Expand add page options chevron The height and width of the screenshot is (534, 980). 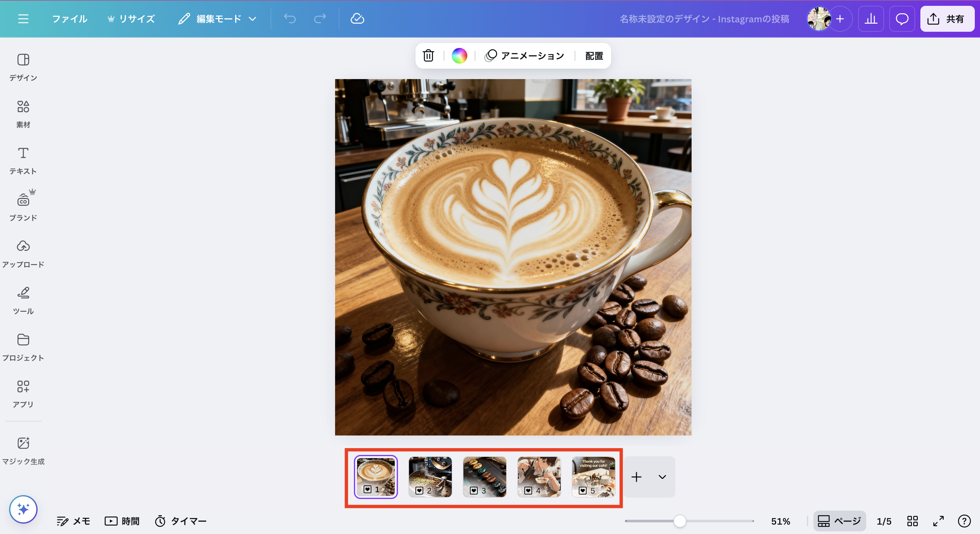click(662, 477)
